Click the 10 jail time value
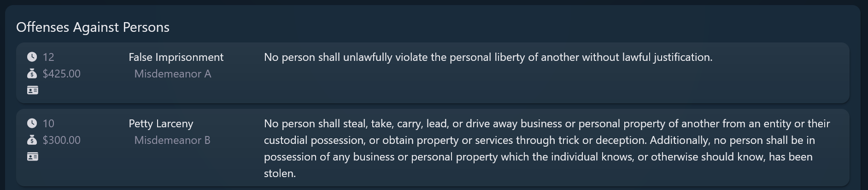The height and width of the screenshot is (190, 868). tap(48, 124)
